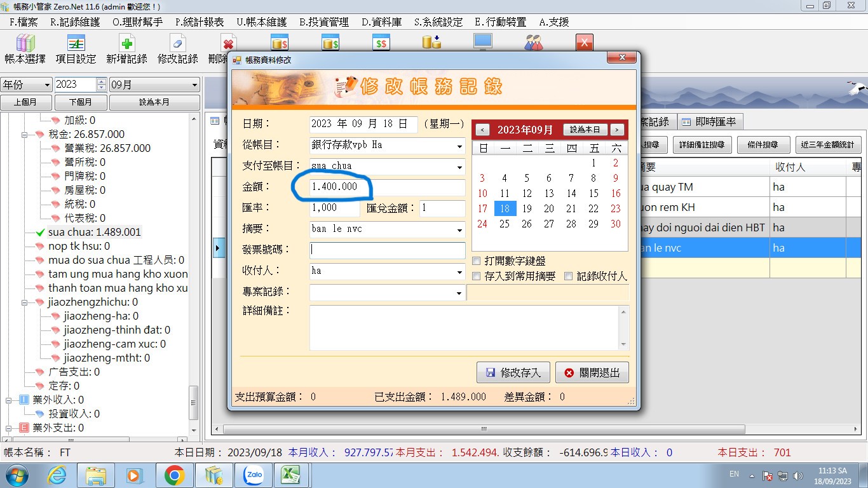The image size is (868, 488).
Task: Open the P.統計報表 menu
Action: point(200,22)
